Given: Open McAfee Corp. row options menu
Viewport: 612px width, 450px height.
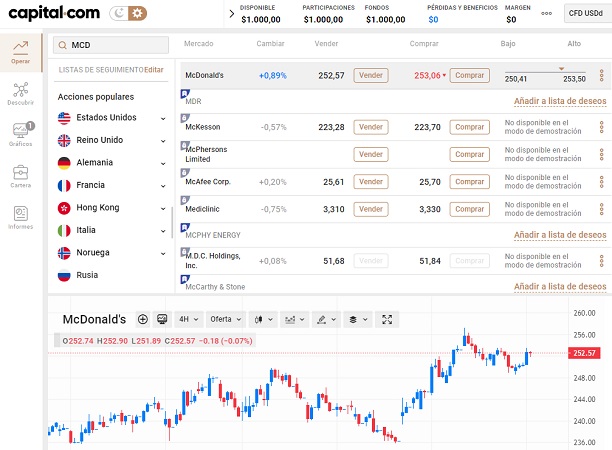Looking at the screenshot, I should pyautogui.click(x=601, y=182).
